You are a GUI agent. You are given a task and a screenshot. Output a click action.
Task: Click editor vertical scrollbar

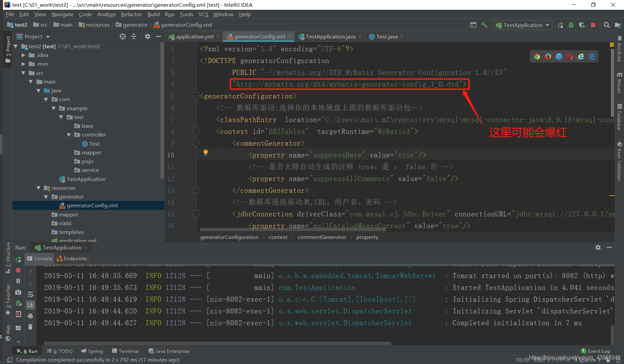click(x=612, y=83)
